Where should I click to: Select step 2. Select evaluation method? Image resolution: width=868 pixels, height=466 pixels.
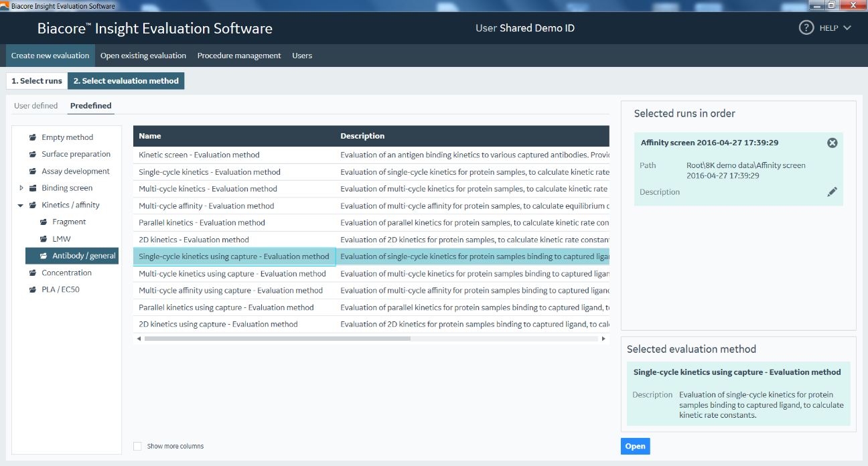[x=126, y=81]
